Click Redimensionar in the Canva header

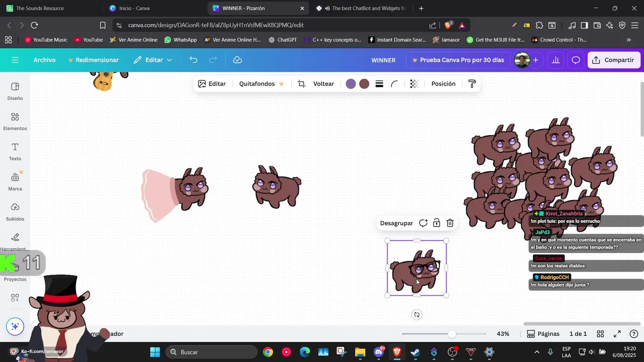(x=94, y=60)
